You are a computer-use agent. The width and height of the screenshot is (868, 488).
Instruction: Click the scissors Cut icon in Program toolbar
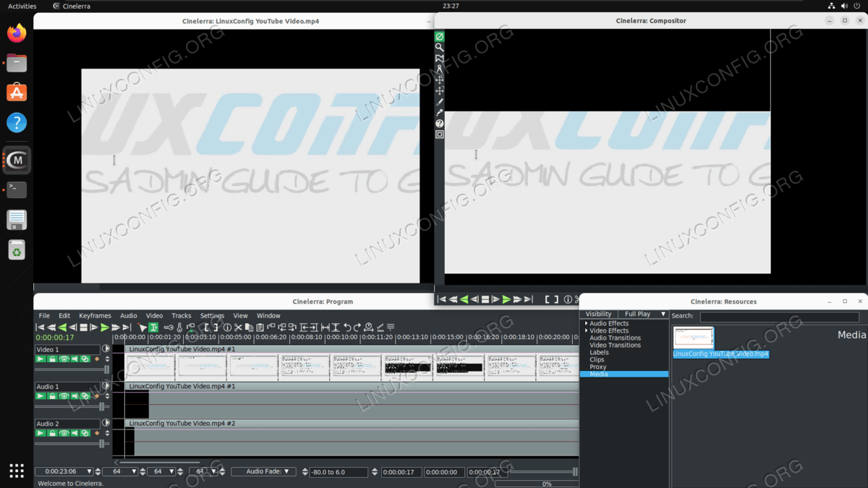(238, 328)
